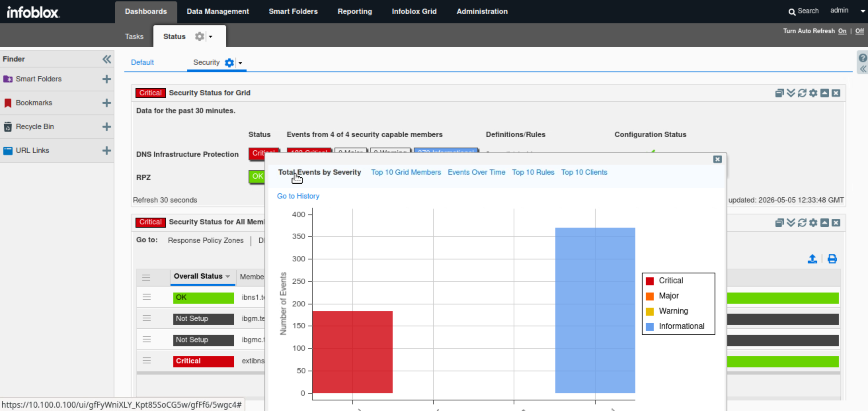Image resolution: width=868 pixels, height=411 pixels.
Task: Expand the Status tab dropdown arrow
Action: 211,36
